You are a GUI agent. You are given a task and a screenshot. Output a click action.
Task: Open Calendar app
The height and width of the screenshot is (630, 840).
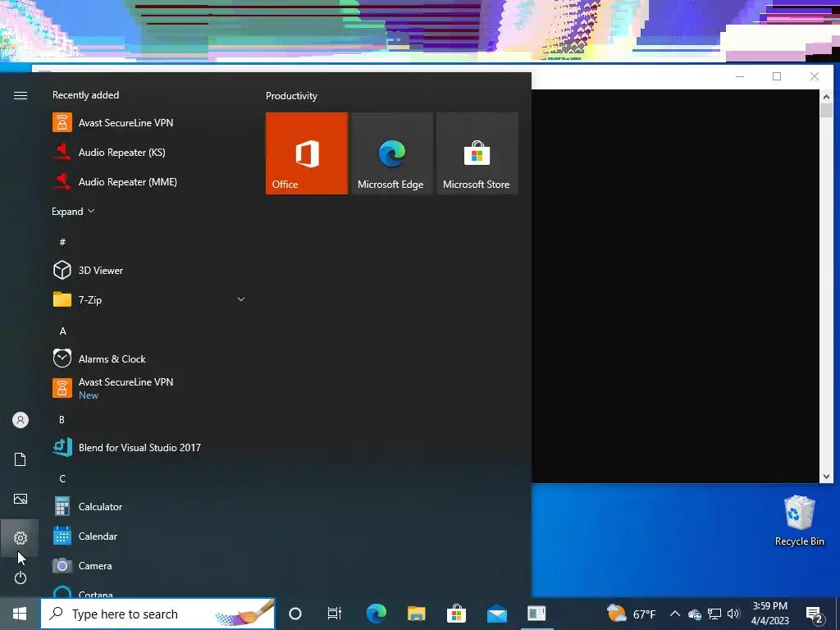coord(150,536)
